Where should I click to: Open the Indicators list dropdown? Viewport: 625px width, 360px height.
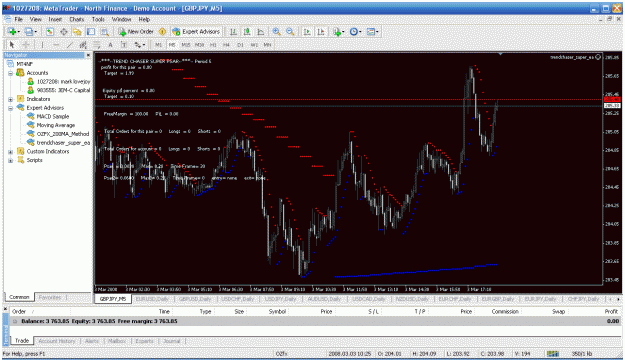pyautogui.click(x=338, y=31)
